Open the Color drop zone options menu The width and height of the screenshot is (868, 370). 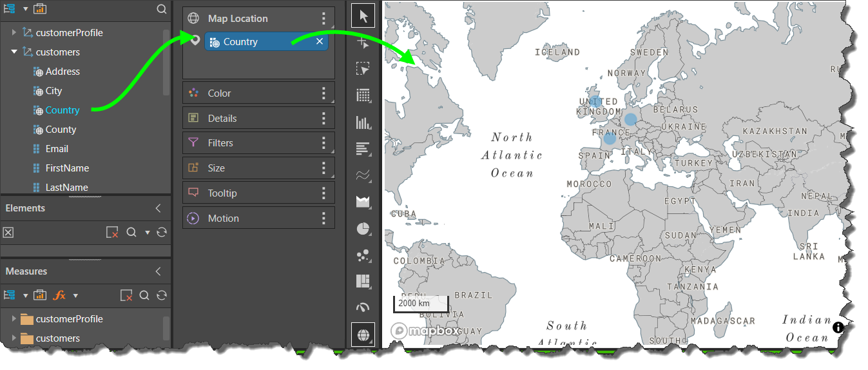(324, 93)
